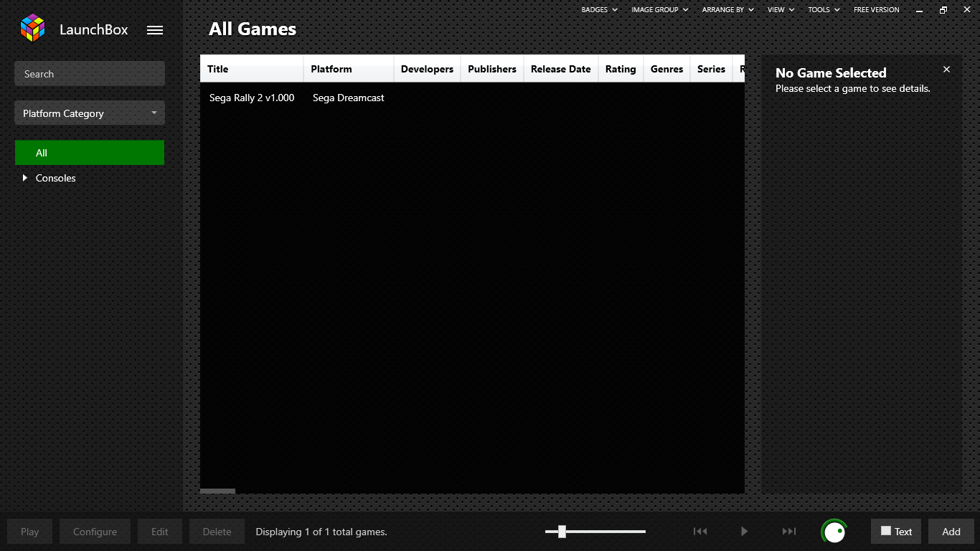Sort by the Title column header
The height and width of the screenshot is (551, 980).
252,69
